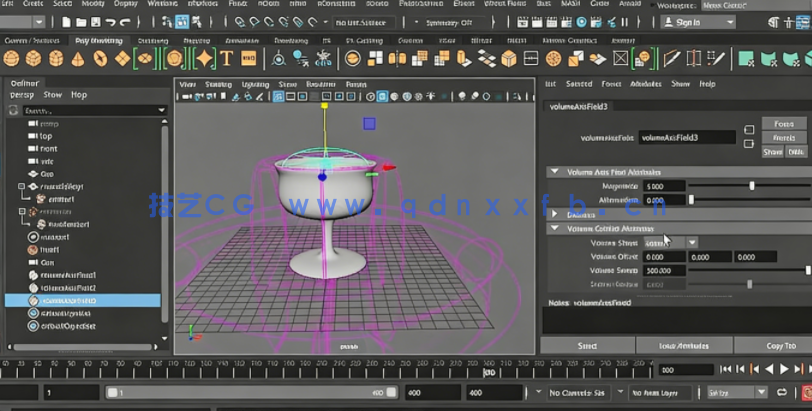
Task: Click the auto-key toggle at bottom right
Action: [x=805, y=393]
